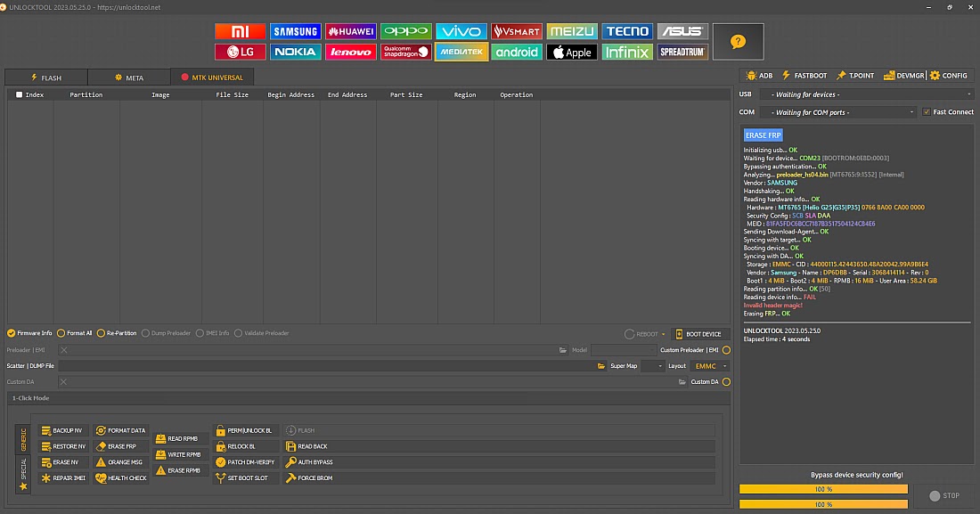Image resolution: width=980 pixels, height=514 pixels.
Task: Click the Model input field
Action: [623, 350]
